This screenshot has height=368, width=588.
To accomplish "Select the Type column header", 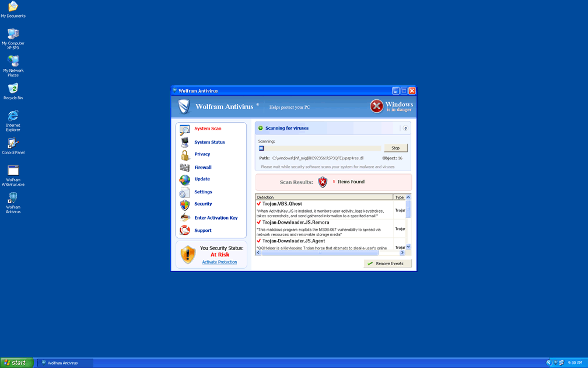I will point(399,197).
